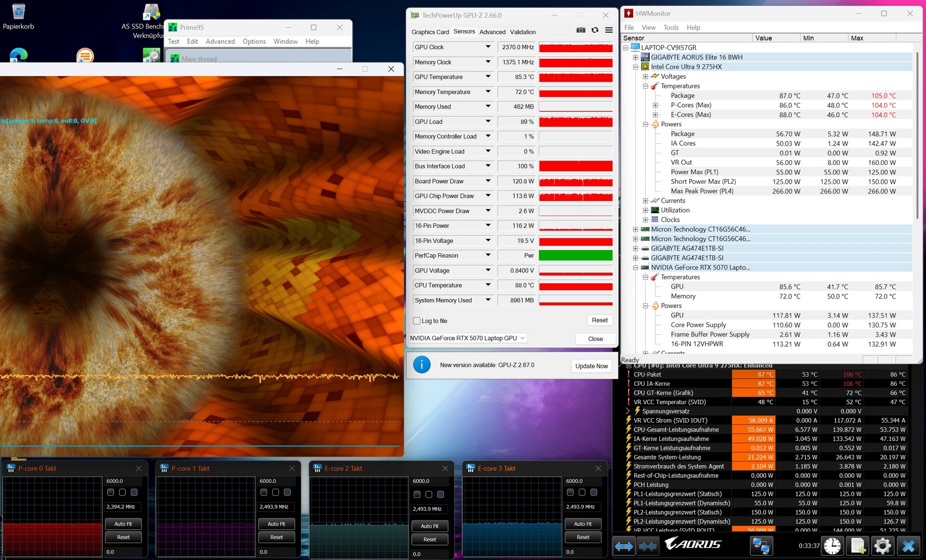
Task: Click Reset in E-core 2 Takt window
Action: coord(430,539)
